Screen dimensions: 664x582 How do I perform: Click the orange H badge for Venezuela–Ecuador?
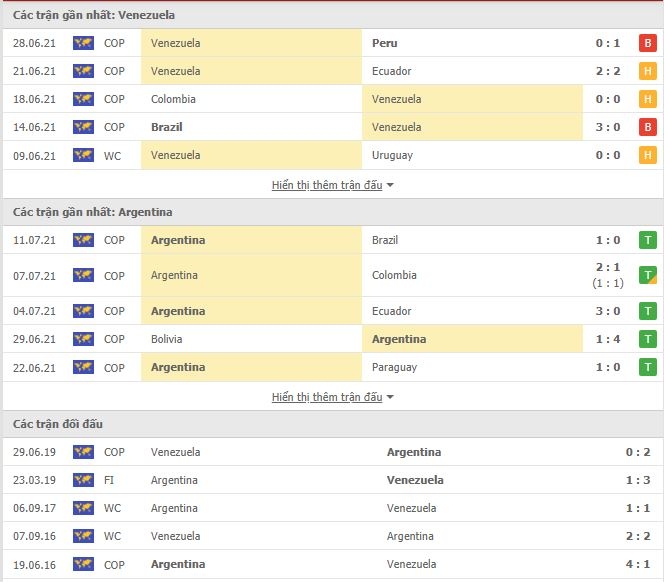(647, 71)
